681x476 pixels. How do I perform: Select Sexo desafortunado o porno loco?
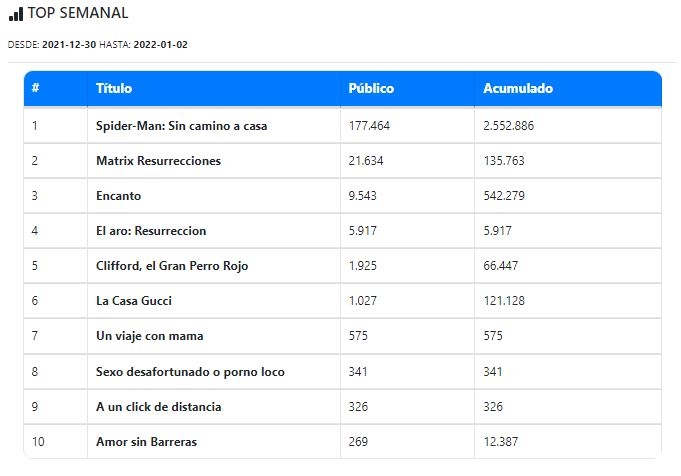(190, 372)
